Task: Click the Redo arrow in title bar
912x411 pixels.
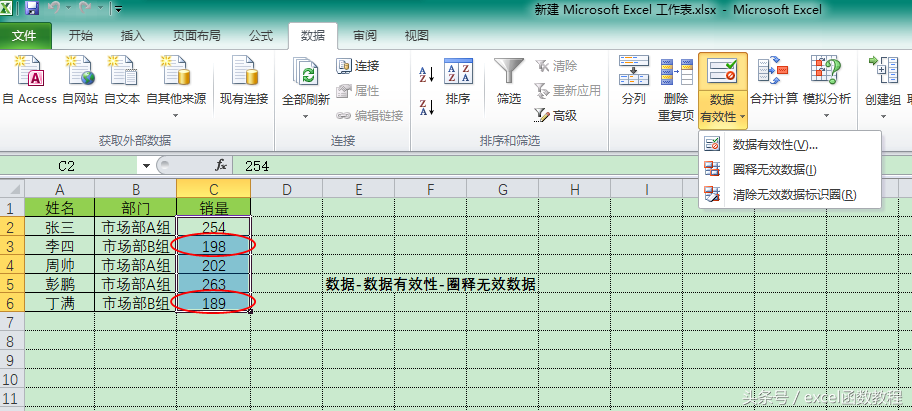Action: tap(84, 9)
